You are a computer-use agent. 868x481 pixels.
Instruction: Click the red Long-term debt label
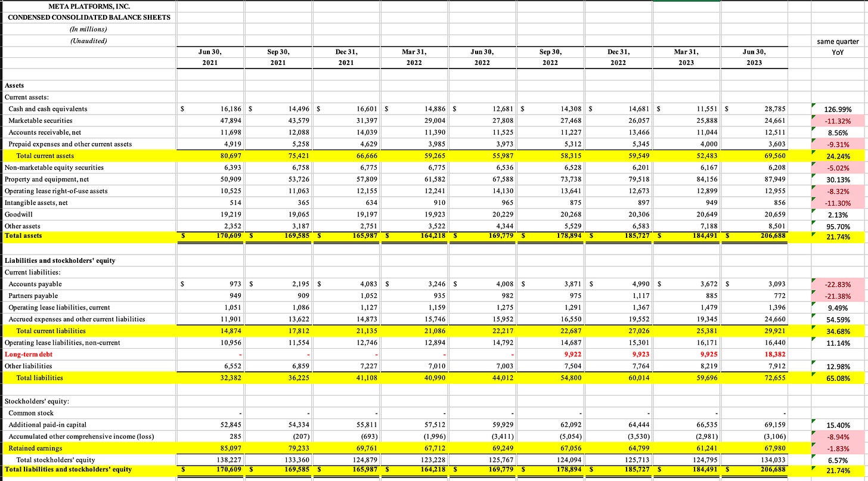click(28, 354)
